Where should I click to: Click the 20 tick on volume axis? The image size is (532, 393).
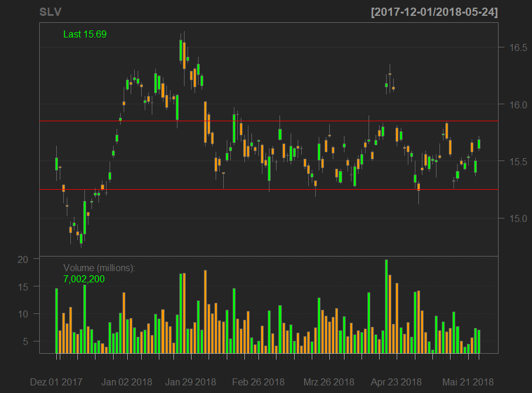tap(23, 259)
